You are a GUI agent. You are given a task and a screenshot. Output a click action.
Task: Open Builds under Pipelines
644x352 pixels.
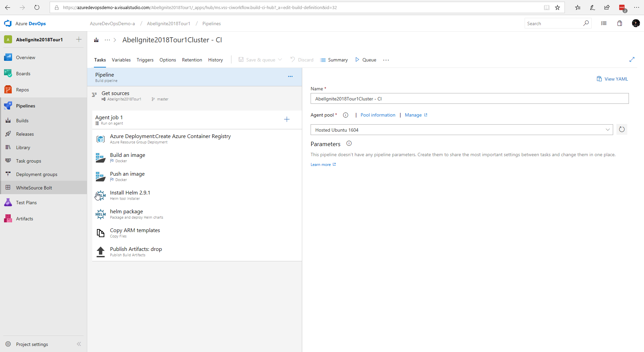point(22,121)
